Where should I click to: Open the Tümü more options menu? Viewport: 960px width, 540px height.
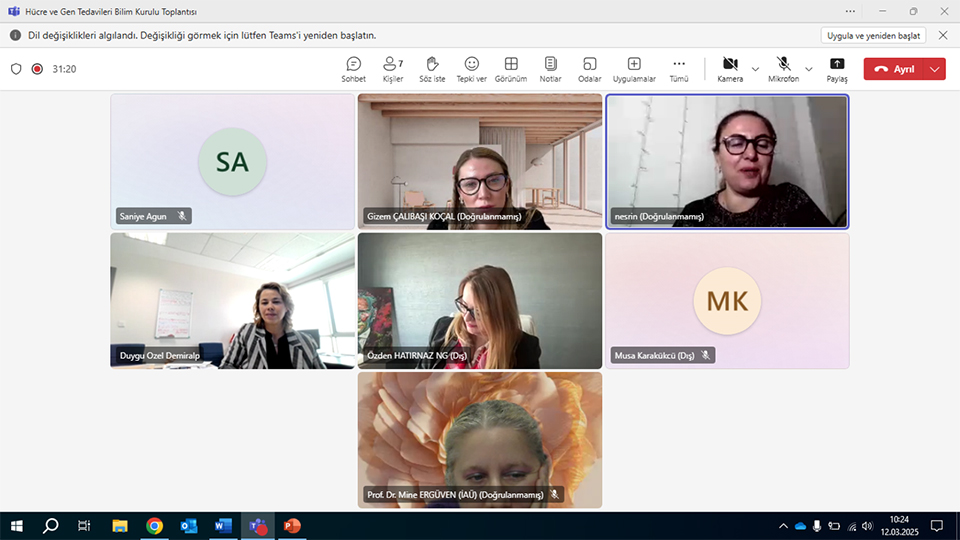pyautogui.click(x=679, y=69)
